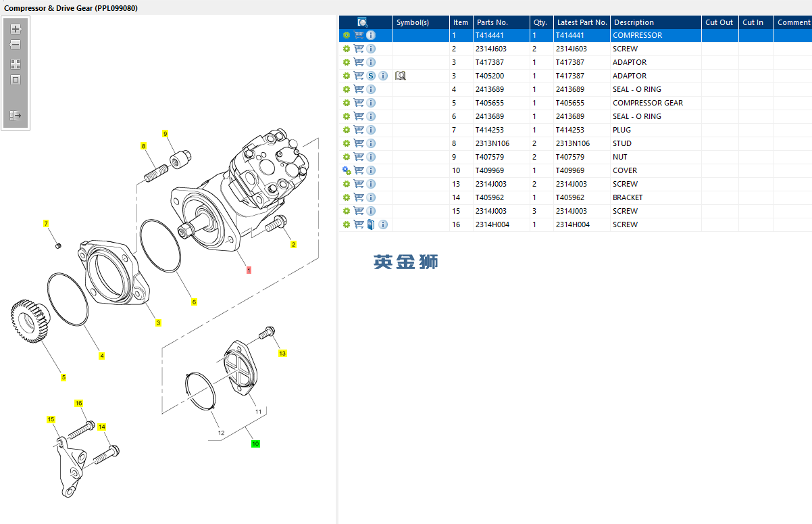
Task: Click the list export arrow icon
Action: coord(16,116)
